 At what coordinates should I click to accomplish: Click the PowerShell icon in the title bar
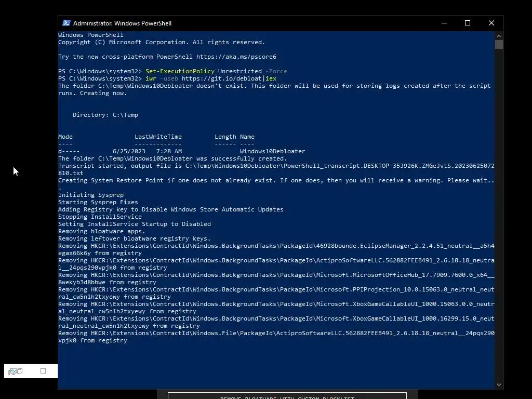coord(66,23)
